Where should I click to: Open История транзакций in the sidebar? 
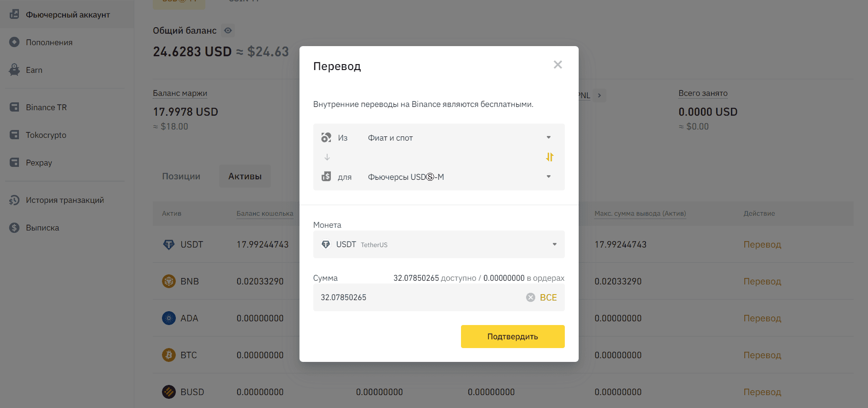tap(65, 200)
